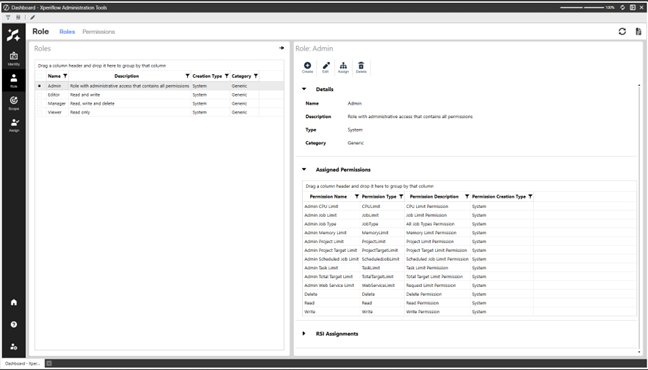
Task: Filter the Permission Name column
Action: coord(357,196)
